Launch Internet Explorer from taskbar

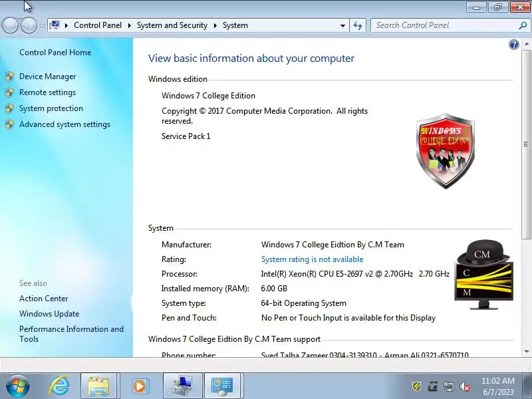click(x=59, y=386)
